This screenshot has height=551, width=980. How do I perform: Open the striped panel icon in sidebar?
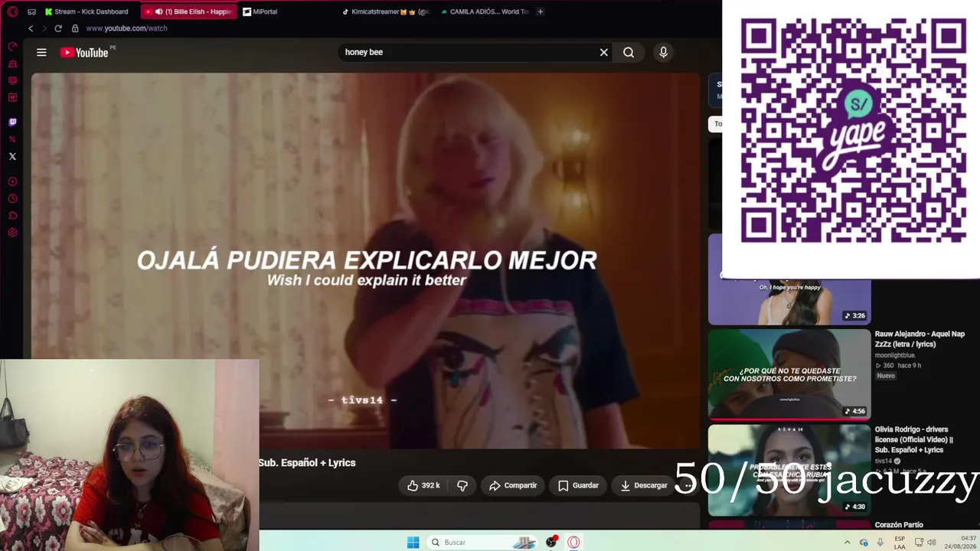tap(12, 80)
